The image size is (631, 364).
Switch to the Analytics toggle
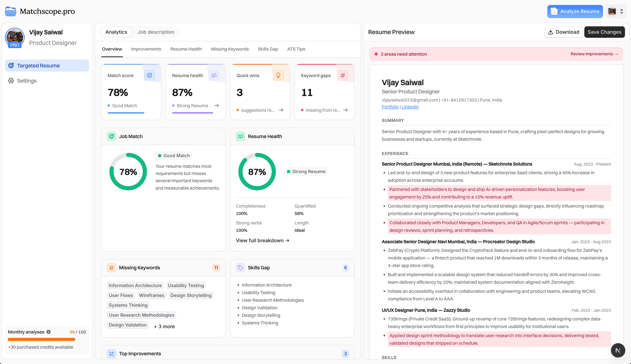[116, 32]
